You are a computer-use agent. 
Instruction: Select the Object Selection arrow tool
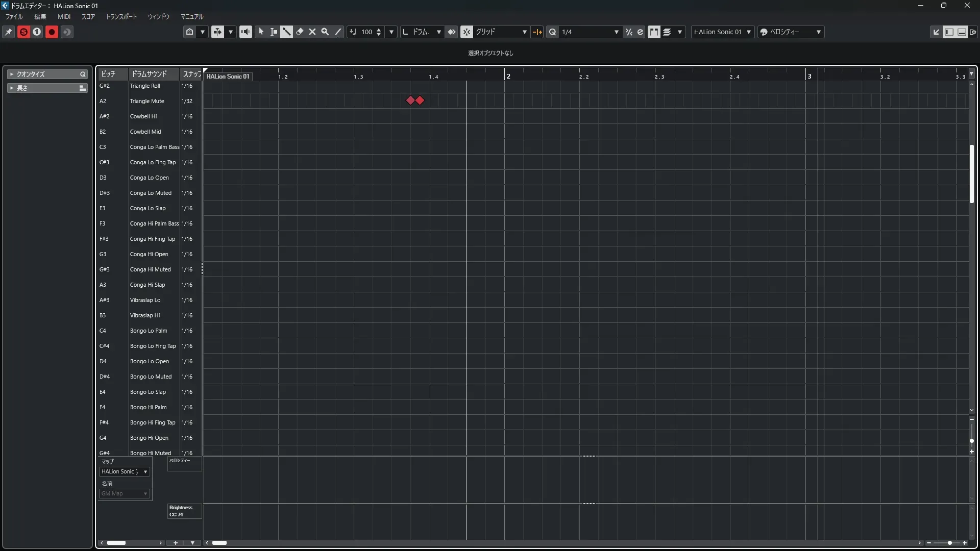pyautogui.click(x=261, y=32)
